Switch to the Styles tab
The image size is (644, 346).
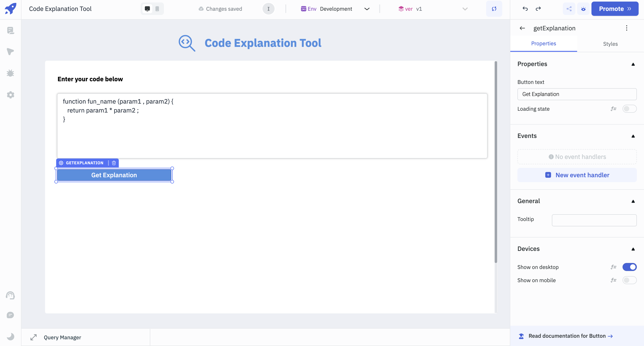(x=610, y=44)
